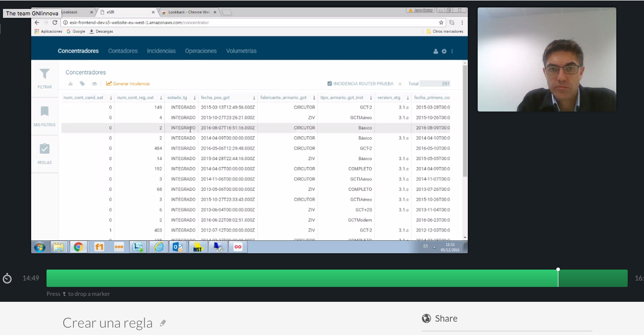644x336 pixels.
Task: Click the user profile icon in header
Action: click(x=436, y=52)
